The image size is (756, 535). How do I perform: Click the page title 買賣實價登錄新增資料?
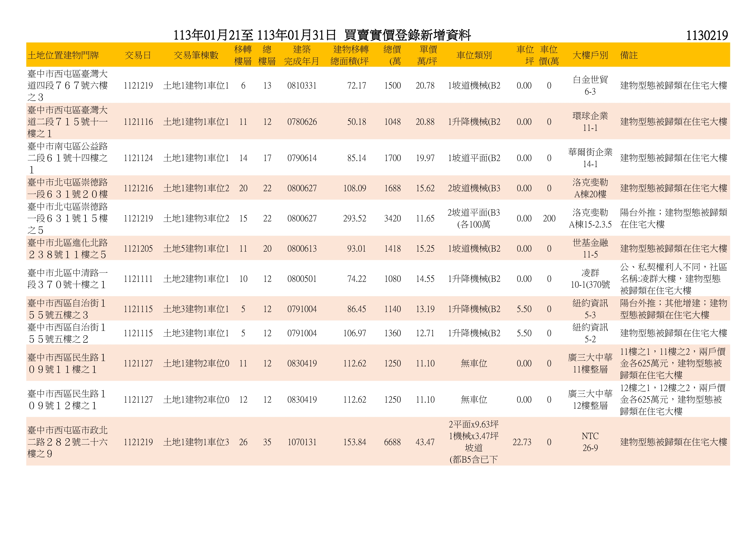(408, 35)
